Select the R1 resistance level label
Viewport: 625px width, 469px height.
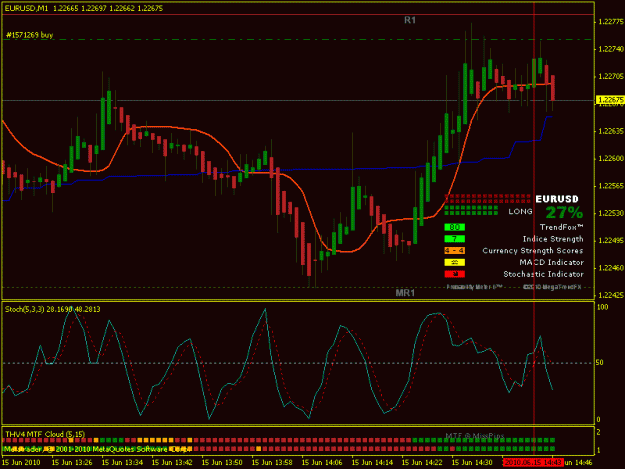(x=410, y=20)
